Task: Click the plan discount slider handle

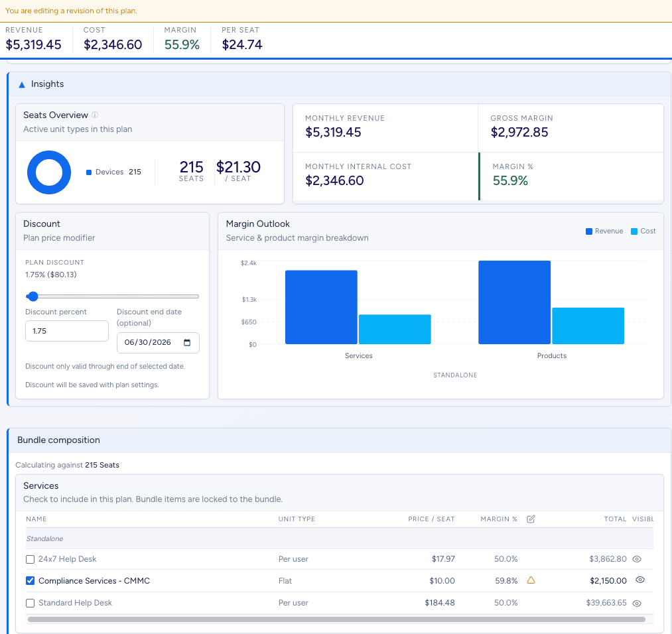Action: pos(33,296)
